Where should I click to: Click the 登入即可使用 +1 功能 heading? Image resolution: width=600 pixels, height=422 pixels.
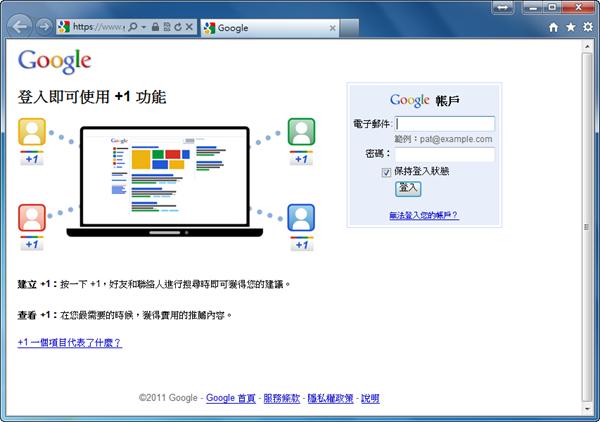point(92,97)
